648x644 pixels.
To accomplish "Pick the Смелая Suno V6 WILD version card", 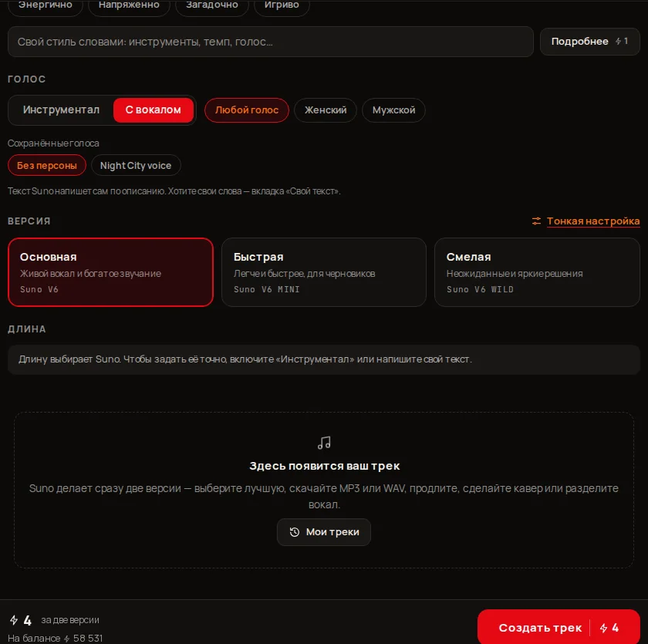I will pyautogui.click(x=537, y=272).
